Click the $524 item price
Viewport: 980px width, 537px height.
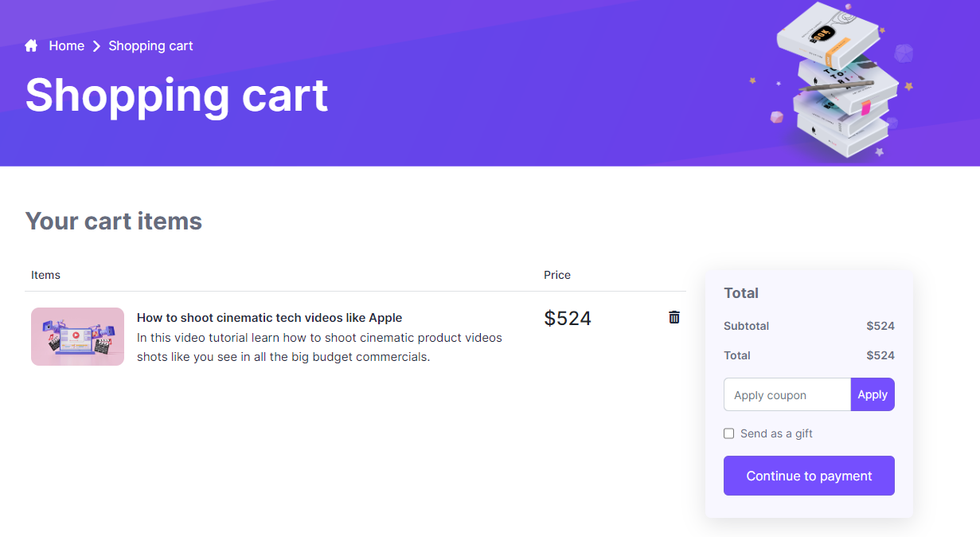point(568,319)
